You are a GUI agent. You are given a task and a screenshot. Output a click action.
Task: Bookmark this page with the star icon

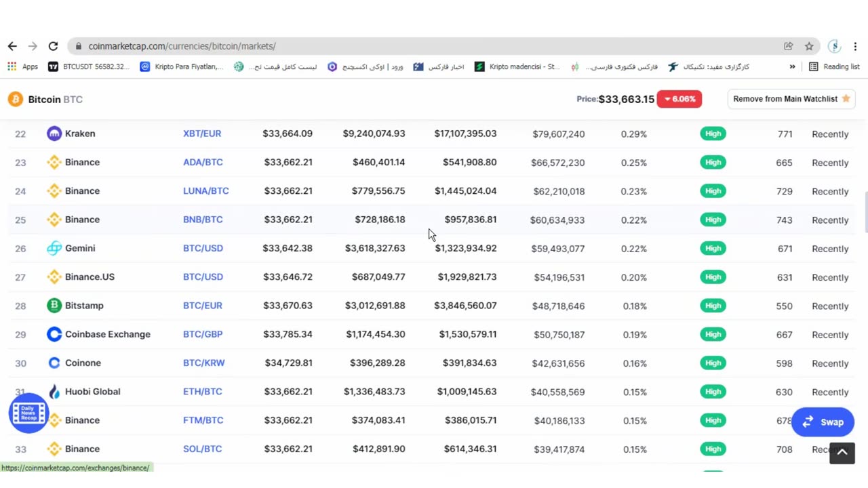point(809,46)
